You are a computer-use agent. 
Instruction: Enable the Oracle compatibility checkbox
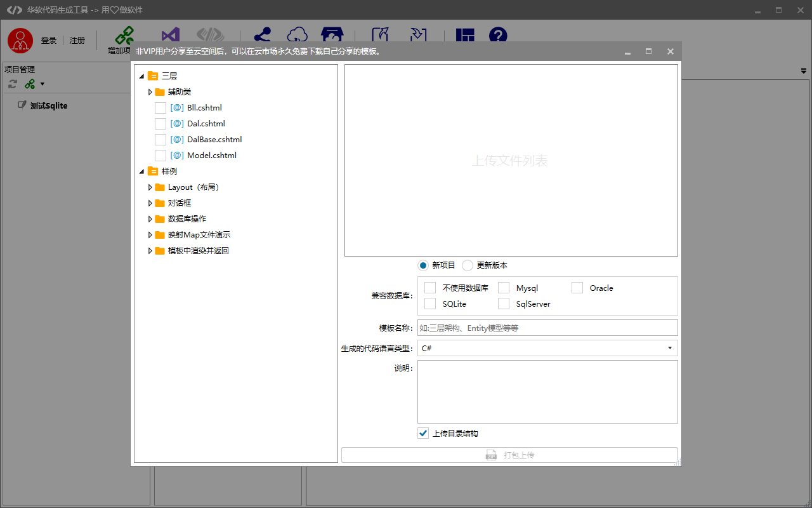coord(577,288)
